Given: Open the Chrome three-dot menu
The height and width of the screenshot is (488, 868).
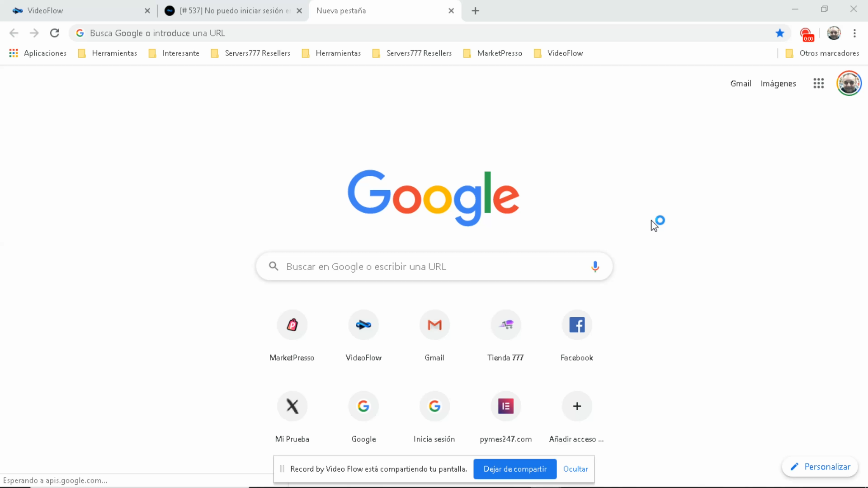Looking at the screenshot, I should [854, 33].
